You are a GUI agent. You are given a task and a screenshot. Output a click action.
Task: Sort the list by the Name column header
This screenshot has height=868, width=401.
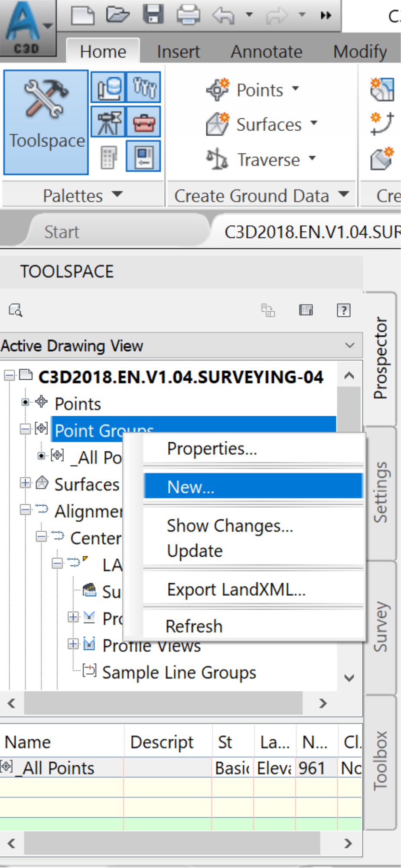62,742
